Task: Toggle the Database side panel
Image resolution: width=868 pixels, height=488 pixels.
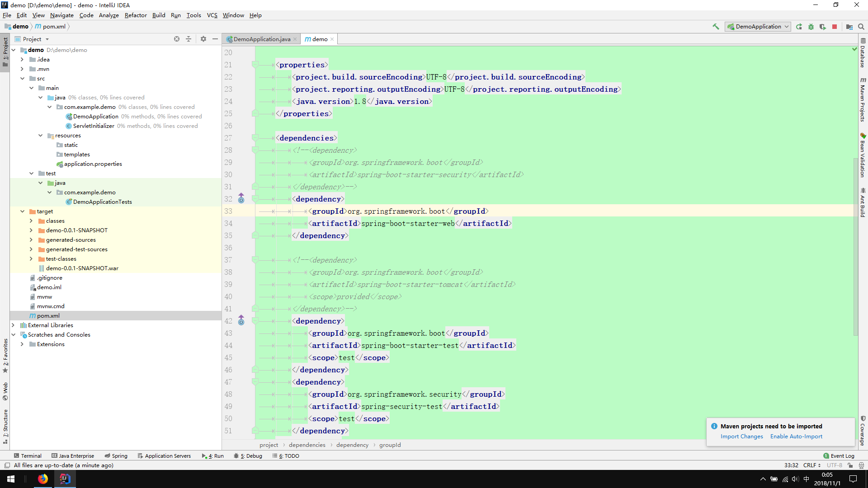Action: [x=863, y=53]
